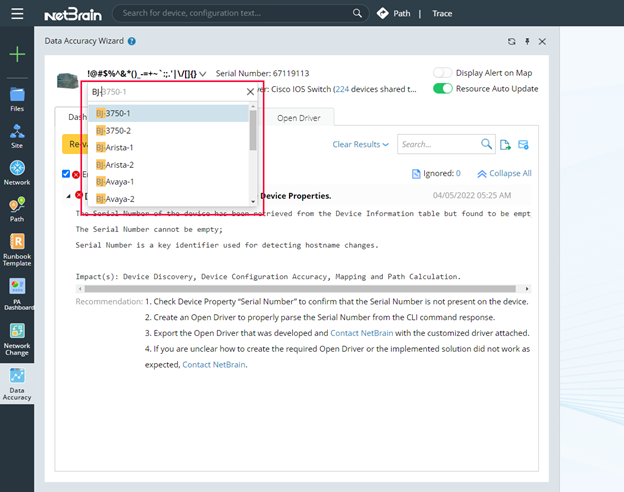Click Collapse All
This screenshot has height=492, width=624.
point(504,174)
